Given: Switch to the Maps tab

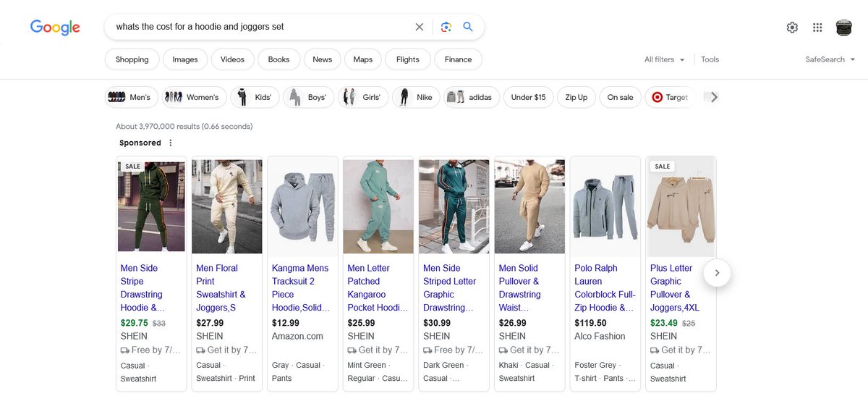Looking at the screenshot, I should pos(363,59).
